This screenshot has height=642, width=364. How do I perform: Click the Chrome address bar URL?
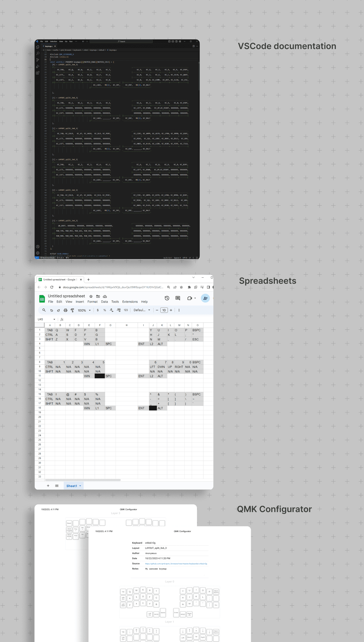[x=113, y=287]
